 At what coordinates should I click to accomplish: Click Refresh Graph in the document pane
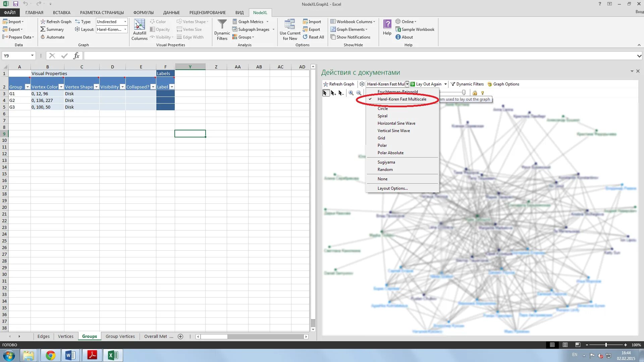(x=338, y=84)
